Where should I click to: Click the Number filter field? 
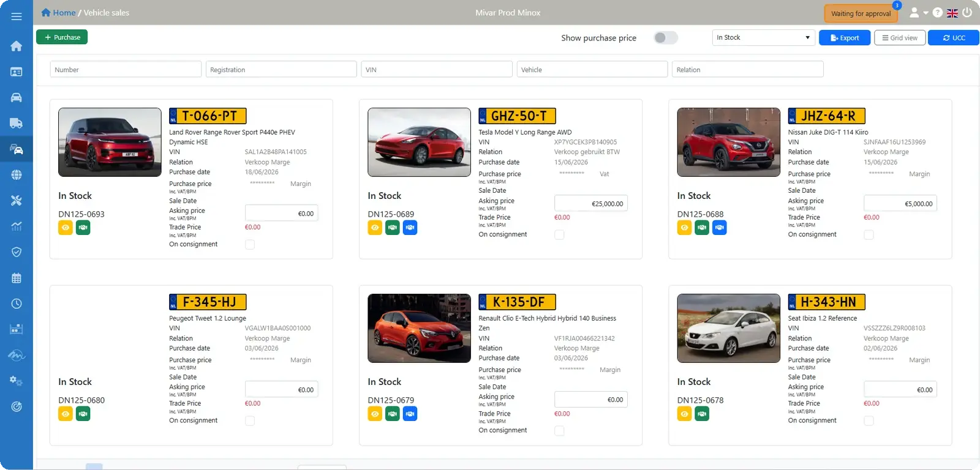(126, 69)
